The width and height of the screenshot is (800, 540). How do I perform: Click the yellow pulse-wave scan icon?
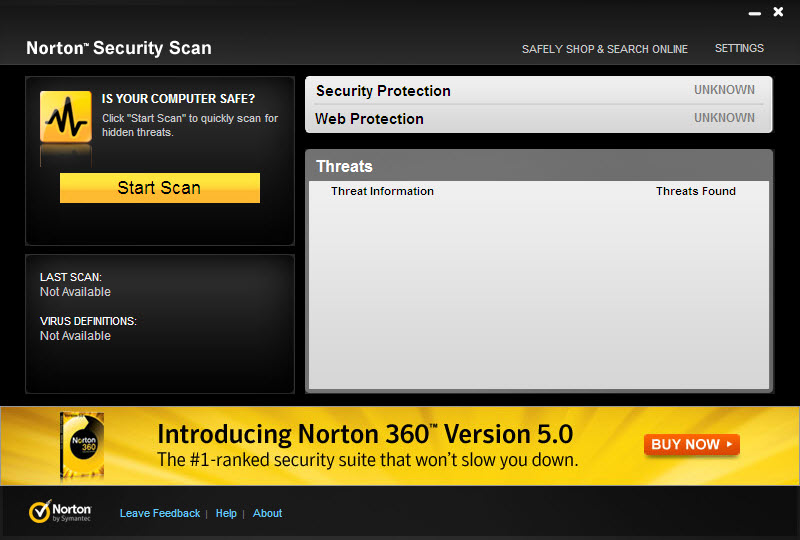tap(66, 116)
